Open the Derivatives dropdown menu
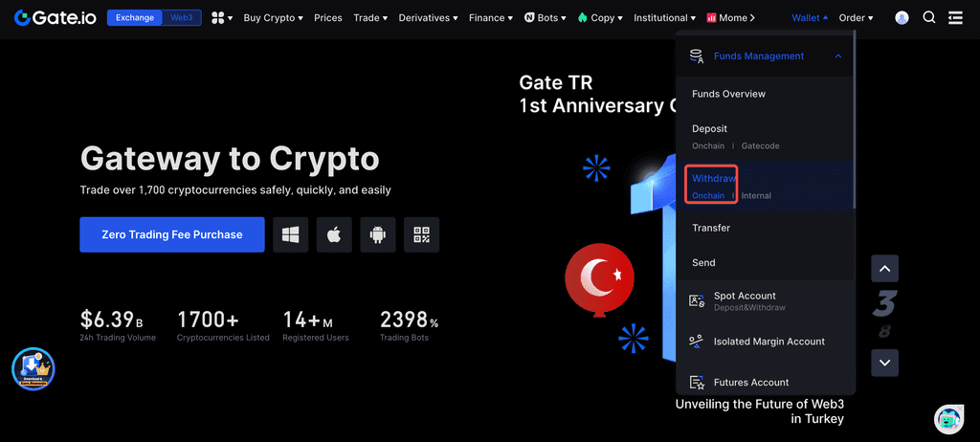 pyautogui.click(x=428, y=17)
